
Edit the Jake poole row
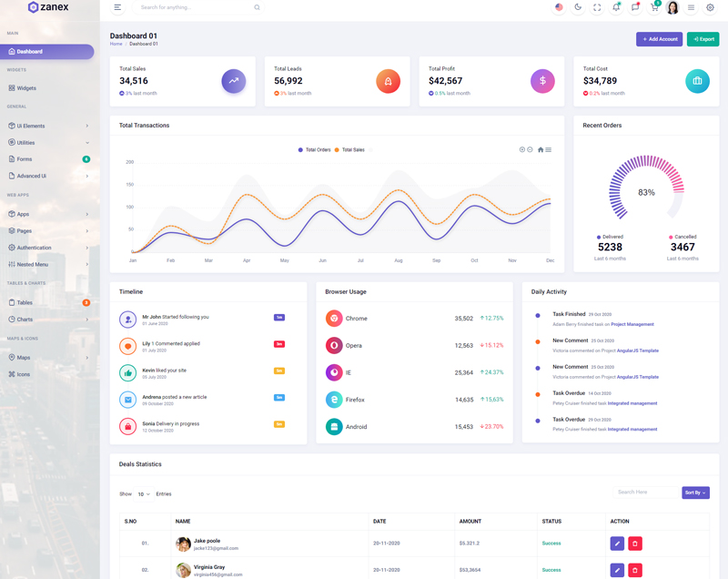pyautogui.click(x=617, y=543)
